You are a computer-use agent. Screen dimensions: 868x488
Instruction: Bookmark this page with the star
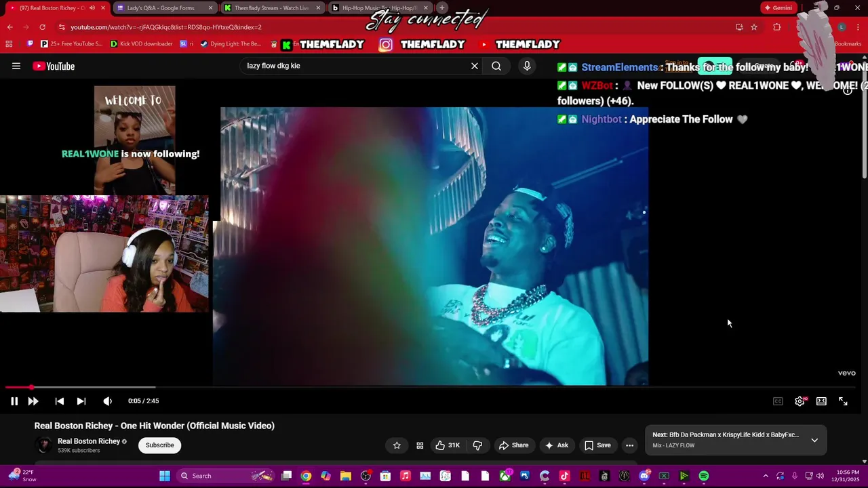point(754,27)
